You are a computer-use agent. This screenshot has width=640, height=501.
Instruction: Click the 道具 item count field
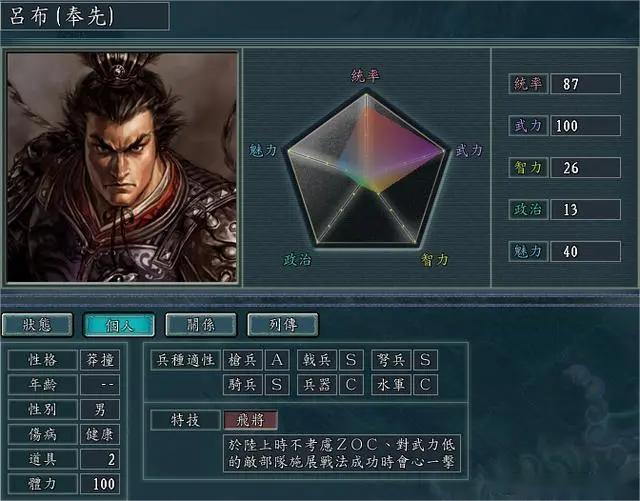pos(100,459)
